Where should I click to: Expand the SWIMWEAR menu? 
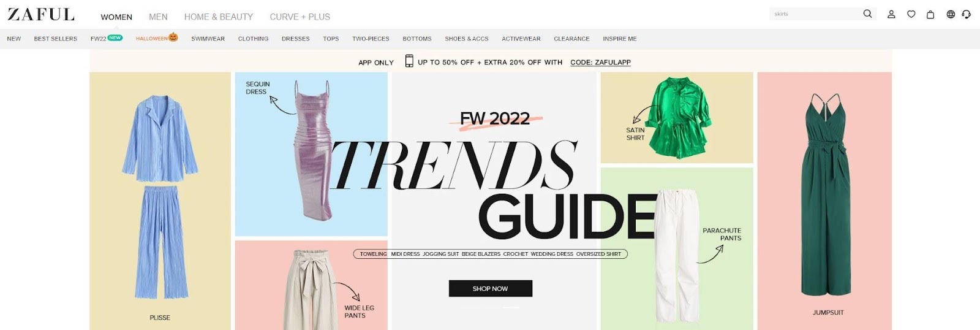click(x=208, y=39)
